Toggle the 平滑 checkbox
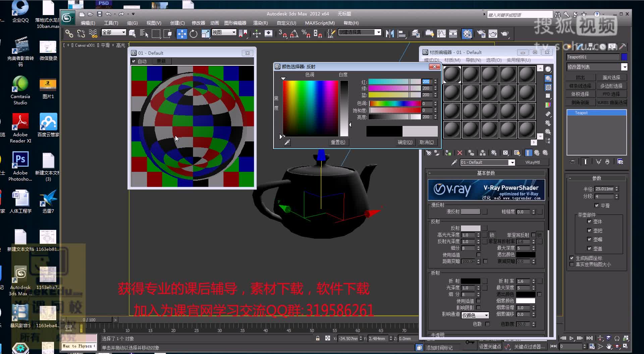The width and height of the screenshot is (644, 354). coord(596,205)
